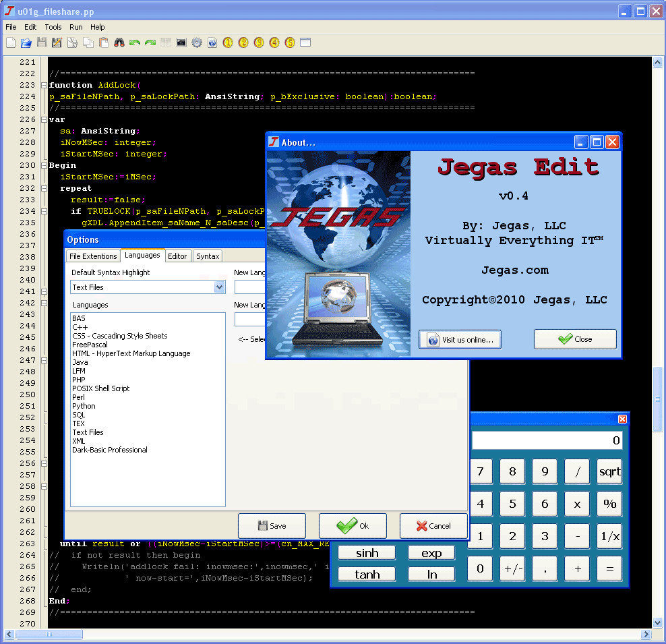
Task: Close the calculator with red X
Action: [x=622, y=419]
